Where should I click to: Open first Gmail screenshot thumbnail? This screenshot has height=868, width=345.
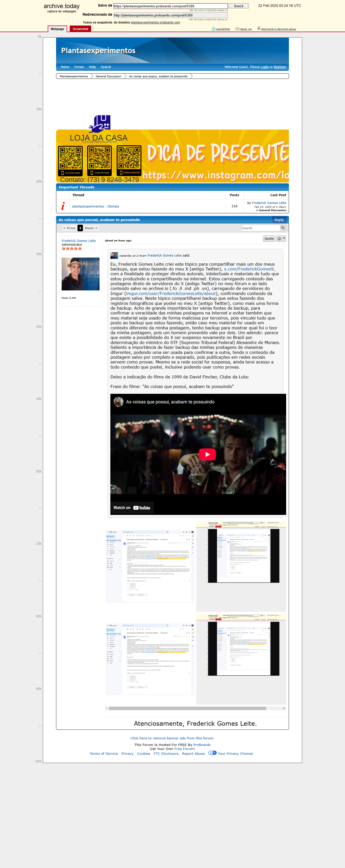coord(150,566)
